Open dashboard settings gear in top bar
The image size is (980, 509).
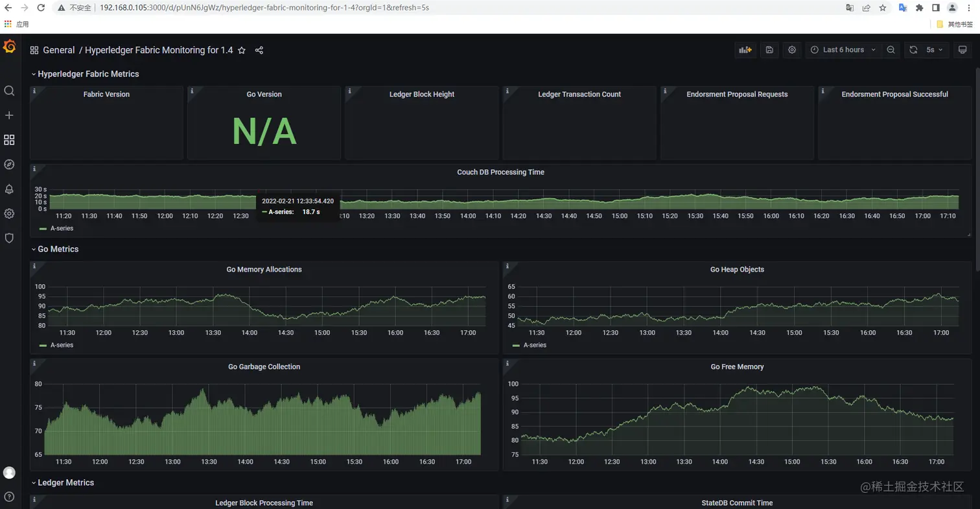coord(792,50)
